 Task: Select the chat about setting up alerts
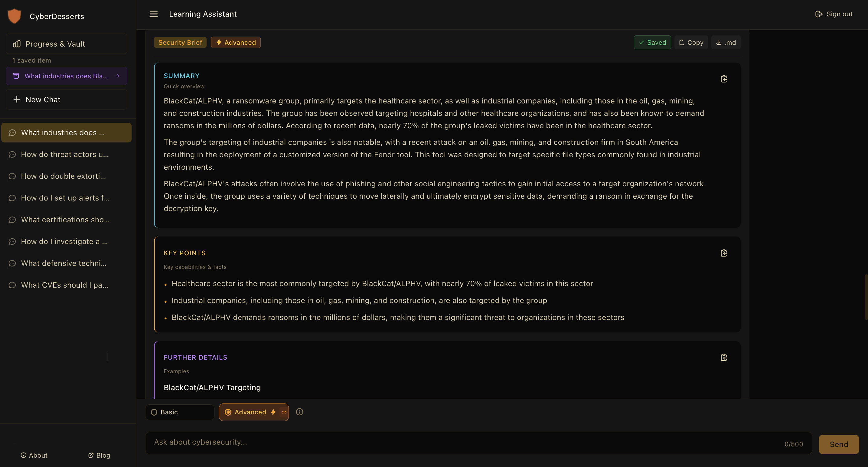pyautogui.click(x=64, y=198)
